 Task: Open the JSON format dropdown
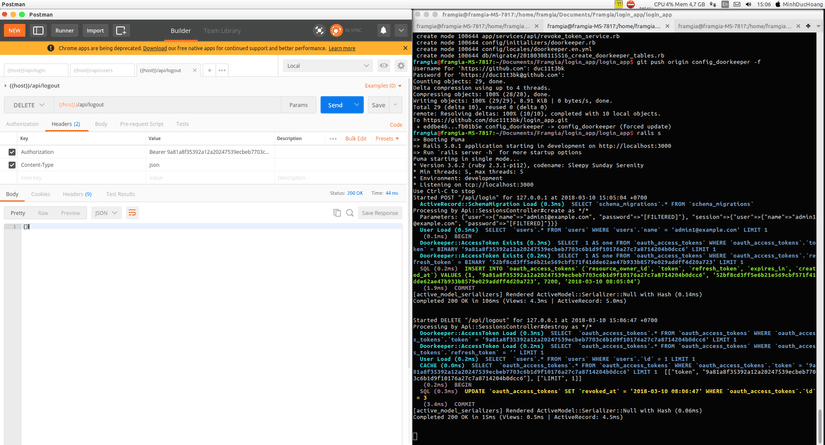(106, 213)
